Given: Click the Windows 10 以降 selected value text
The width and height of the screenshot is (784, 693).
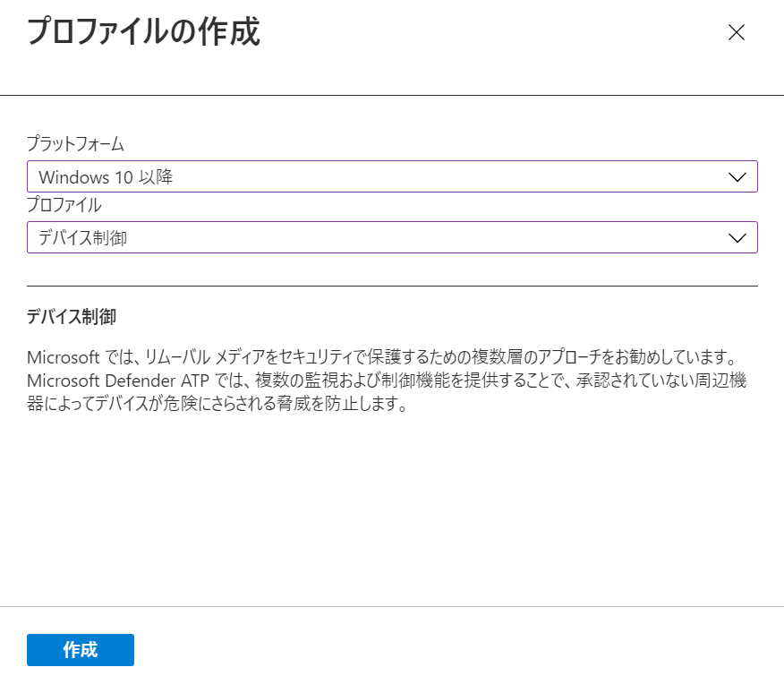Looking at the screenshot, I should 106,177.
